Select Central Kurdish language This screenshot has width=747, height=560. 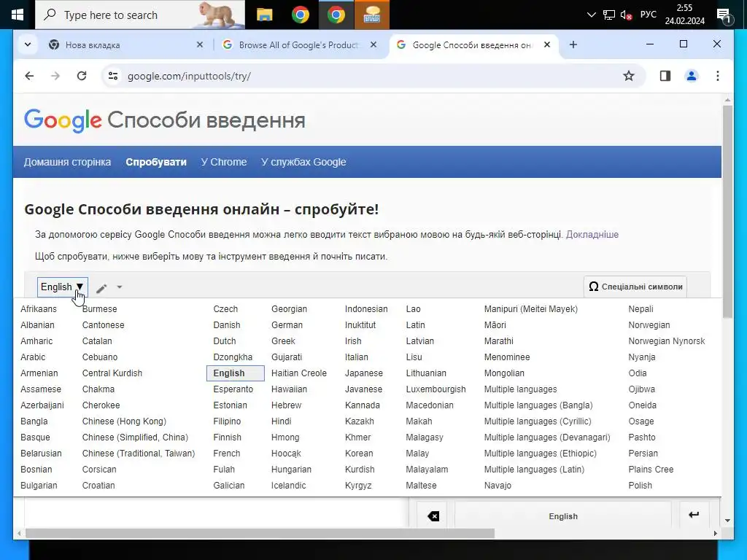point(112,373)
